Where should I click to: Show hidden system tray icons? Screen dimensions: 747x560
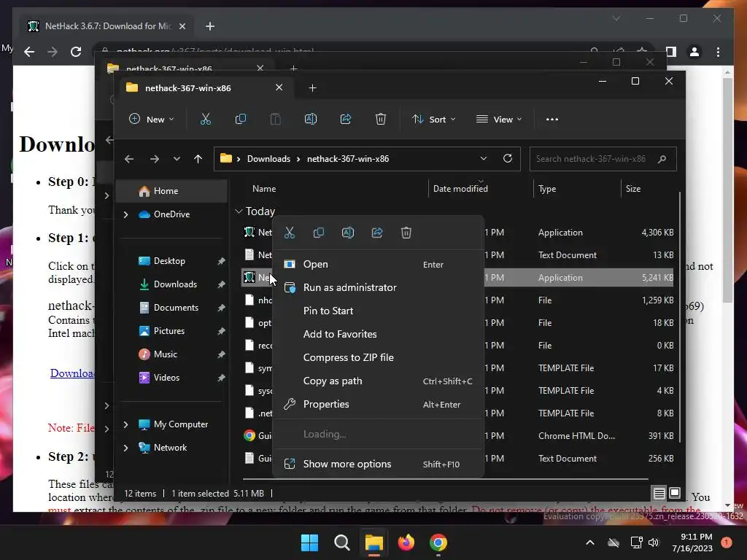pos(589,542)
